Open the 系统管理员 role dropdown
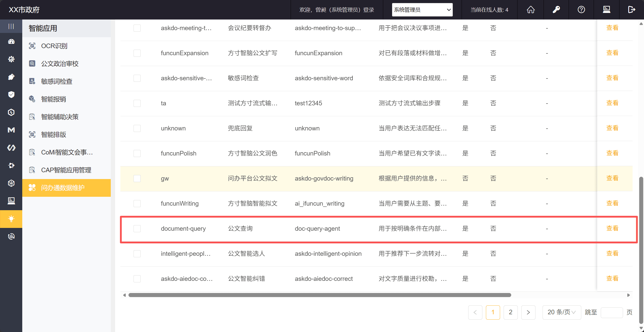 pos(422,10)
